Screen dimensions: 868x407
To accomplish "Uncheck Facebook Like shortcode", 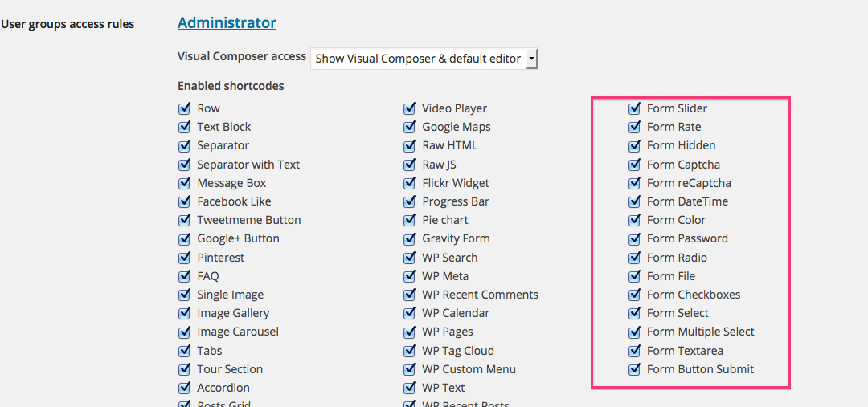I will (184, 201).
